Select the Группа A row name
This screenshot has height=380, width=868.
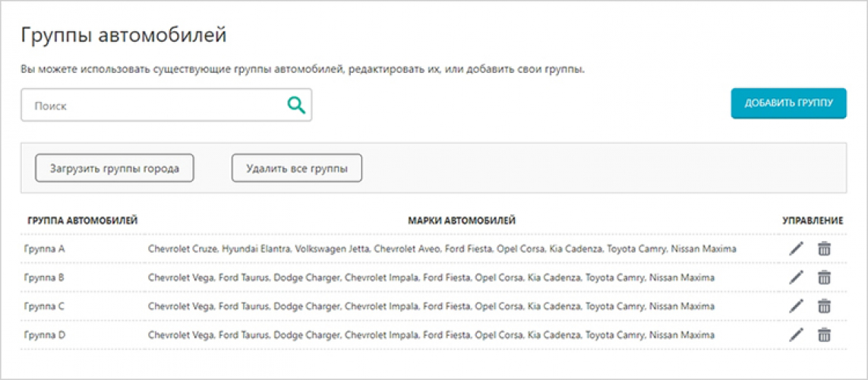(45, 249)
